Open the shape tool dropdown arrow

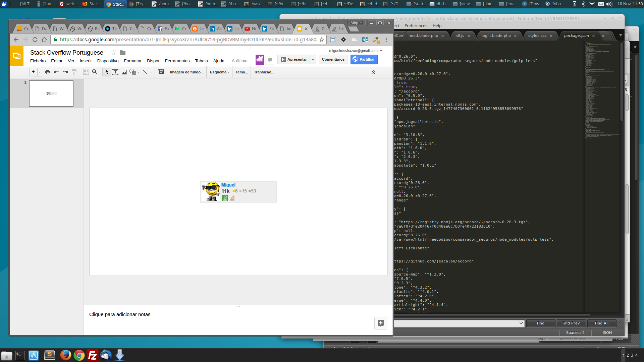138,72
